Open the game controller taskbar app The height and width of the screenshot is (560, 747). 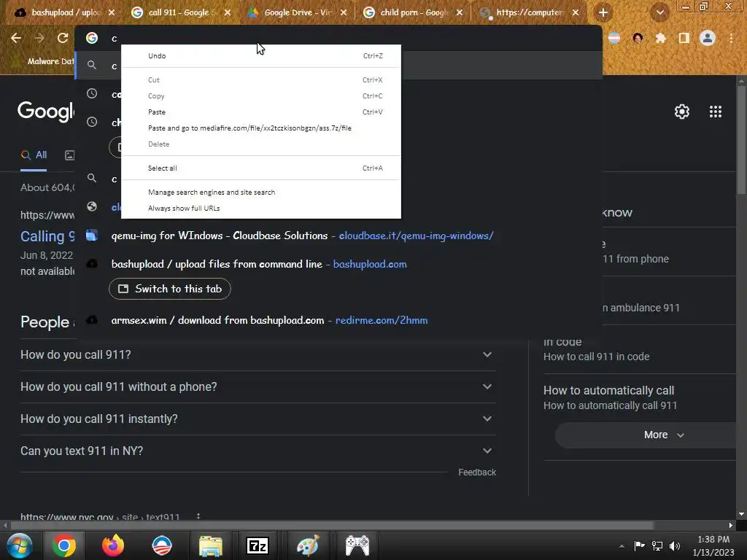pyautogui.click(x=357, y=545)
